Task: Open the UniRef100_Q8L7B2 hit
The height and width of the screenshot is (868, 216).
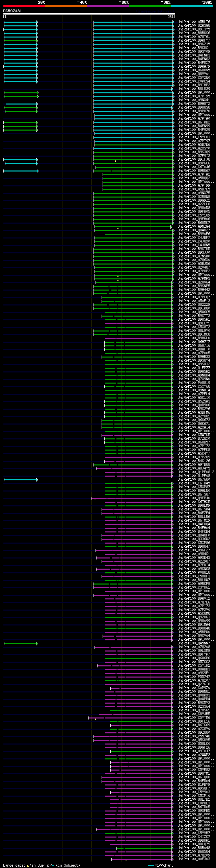Action: (194, 800)
